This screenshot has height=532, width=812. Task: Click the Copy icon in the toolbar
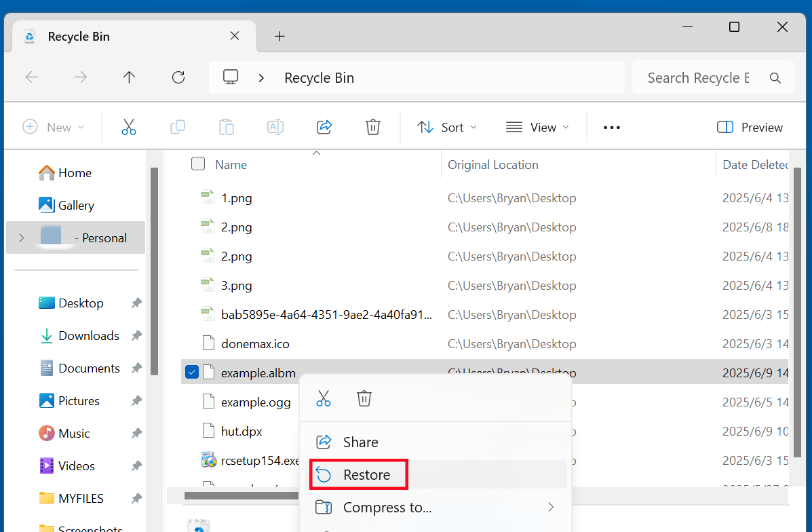[178, 127]
